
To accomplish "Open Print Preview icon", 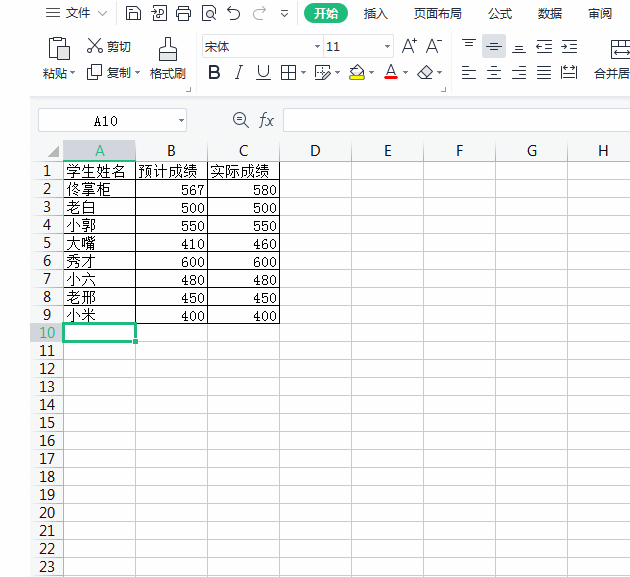I will 209,13.
